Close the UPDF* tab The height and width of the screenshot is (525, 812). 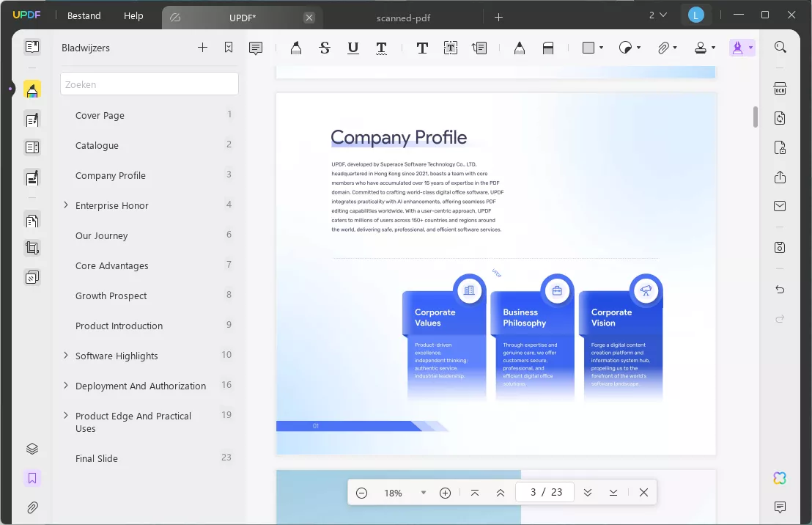[309, 18]
